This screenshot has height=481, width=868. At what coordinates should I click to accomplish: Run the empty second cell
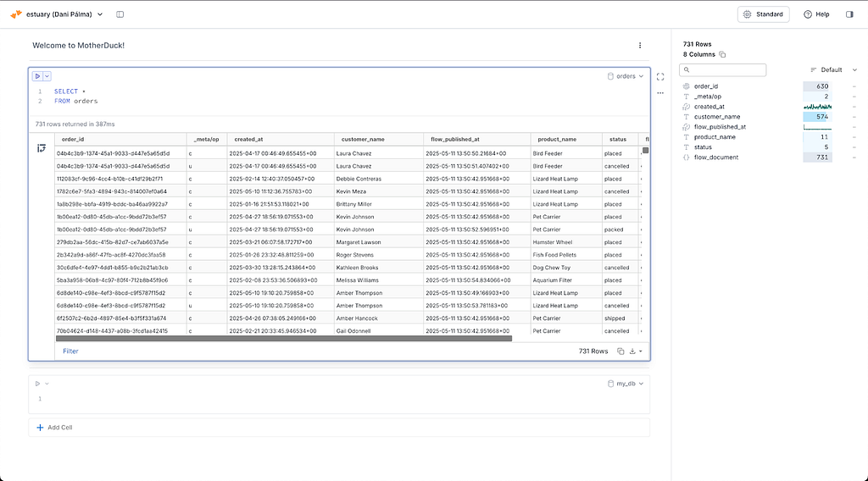coord(37,384)
